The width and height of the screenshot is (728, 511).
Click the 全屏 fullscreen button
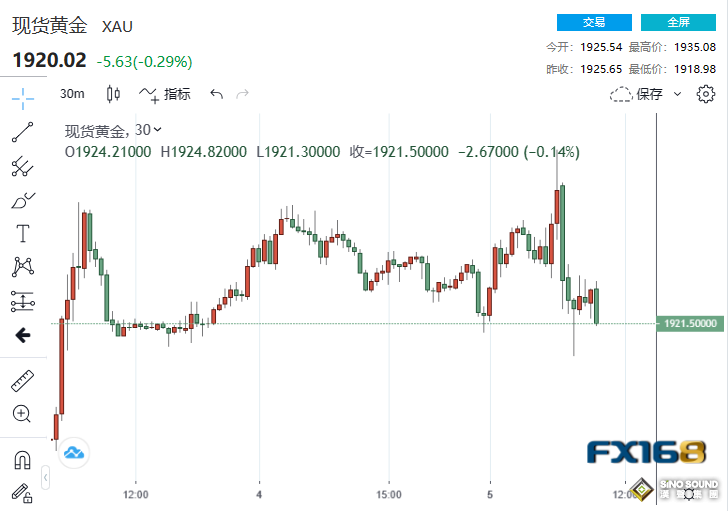(678, 22)
